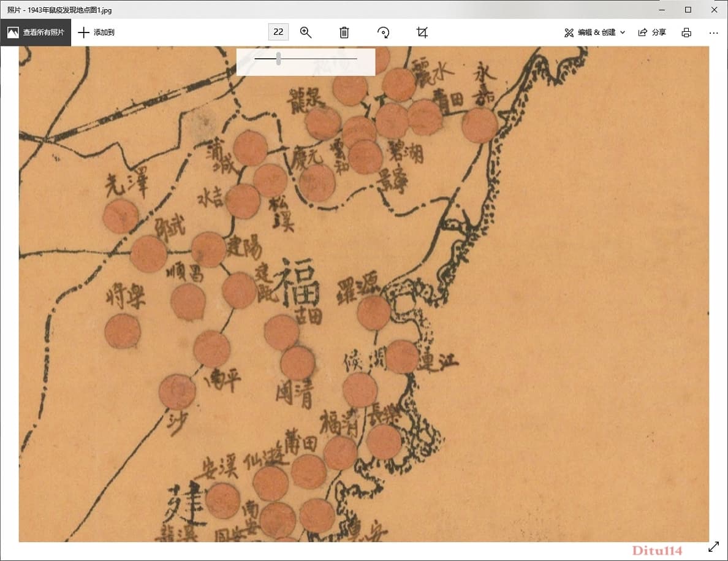728x561 pixels.
Task: Click the zoom slider track right end
Action: coord(355,58)
